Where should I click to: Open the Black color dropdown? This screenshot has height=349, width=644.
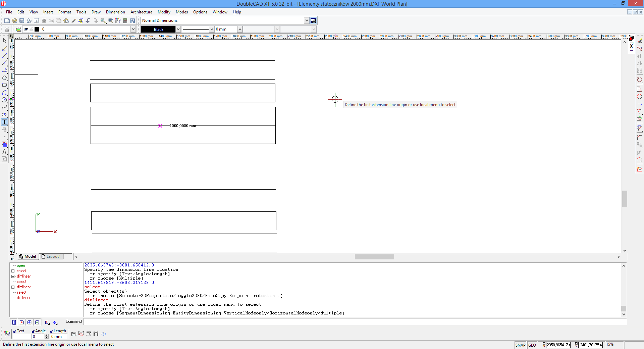178,29
